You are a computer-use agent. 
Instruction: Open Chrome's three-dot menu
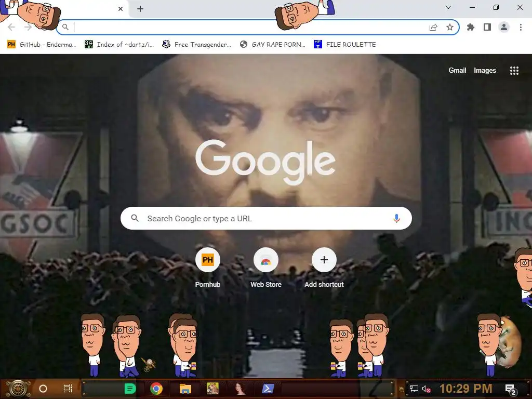(521, 27)
